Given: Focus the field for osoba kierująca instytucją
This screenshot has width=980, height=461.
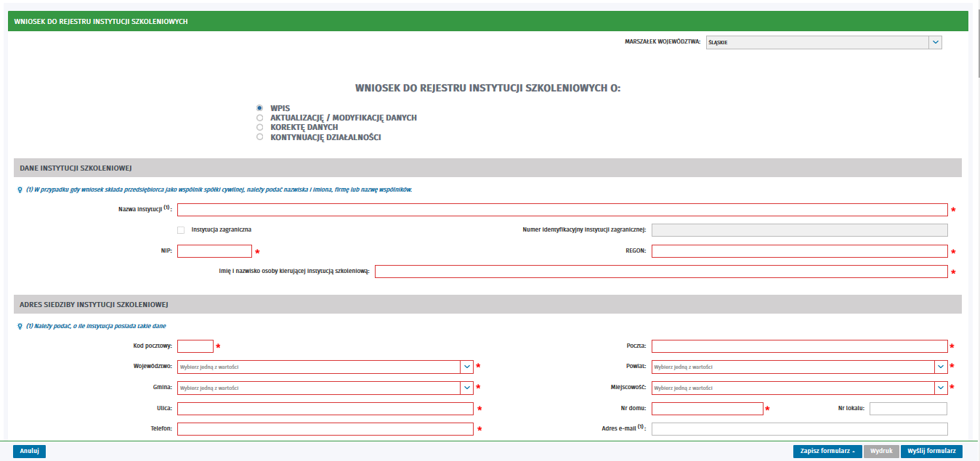Looking at the screenshot, I should (661, 272).
